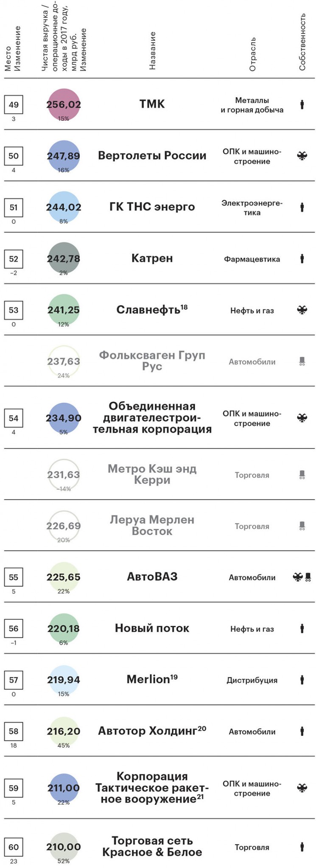Click the person ownership icon for ТМК
The width and height of the screenshot is (316, 868).
click(302, 104)
